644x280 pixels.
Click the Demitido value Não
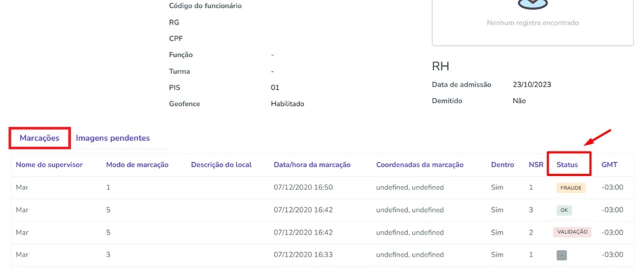519,101
